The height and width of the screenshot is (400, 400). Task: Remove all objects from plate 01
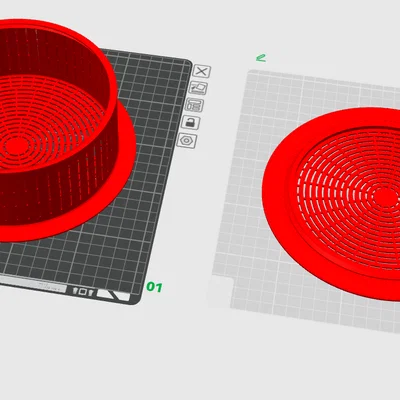tap(202, 71)
